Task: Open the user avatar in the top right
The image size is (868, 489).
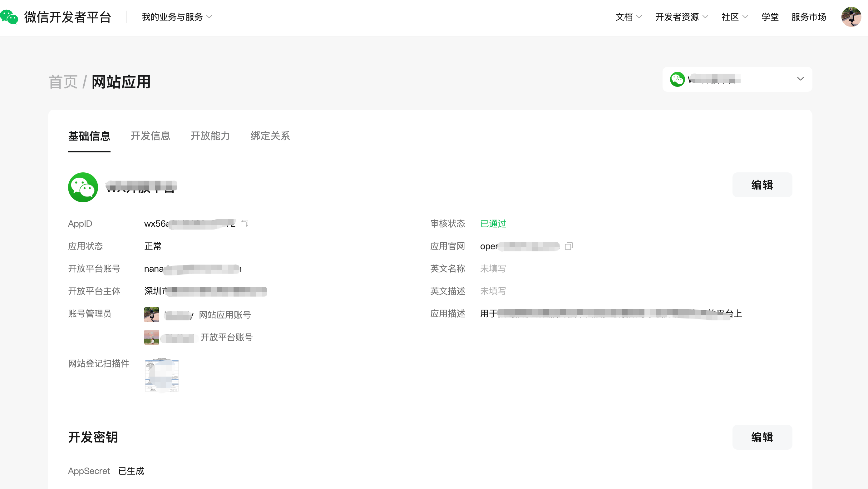Action: 851,17
